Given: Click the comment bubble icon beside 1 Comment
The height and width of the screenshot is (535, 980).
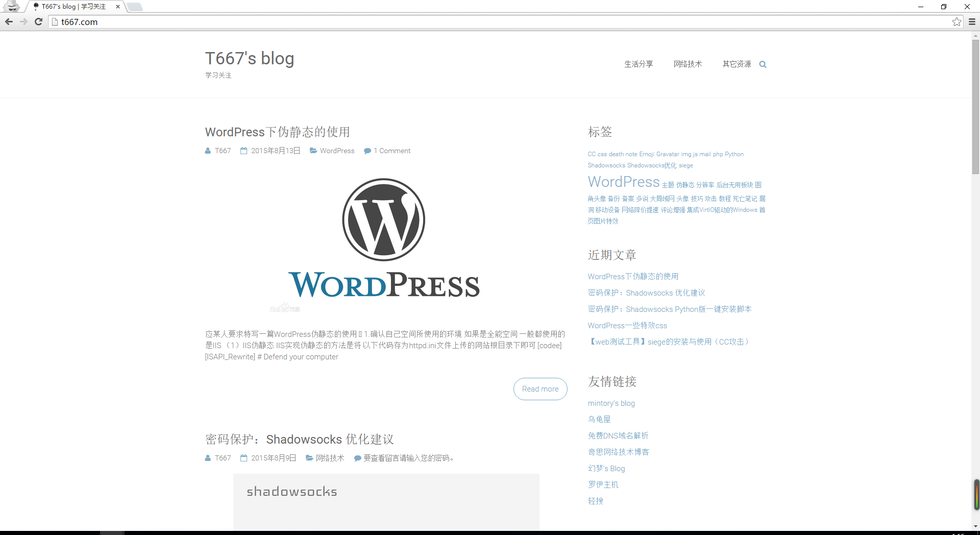Looking at the screenshot, I should 367,151.
